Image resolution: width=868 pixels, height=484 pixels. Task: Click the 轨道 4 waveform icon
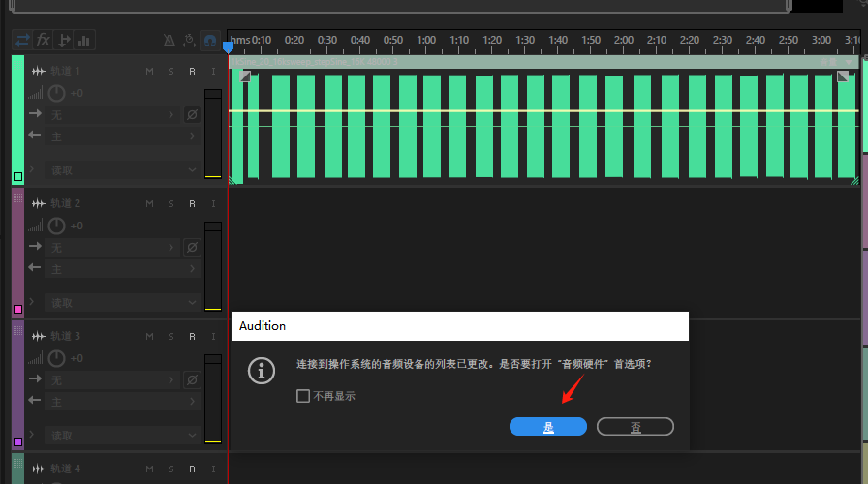pos(38,469)
